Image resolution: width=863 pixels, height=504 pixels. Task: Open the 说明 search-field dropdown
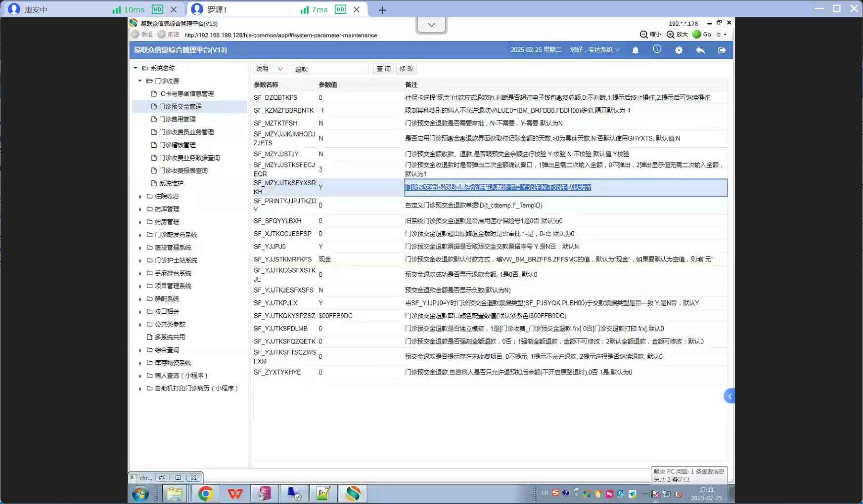(x=270, y=69)
